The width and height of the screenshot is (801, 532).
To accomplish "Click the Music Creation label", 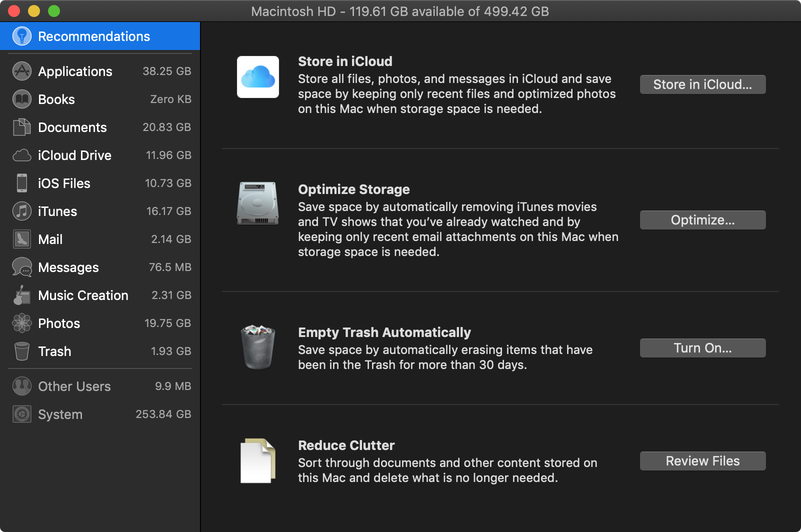I will [83, 295].
